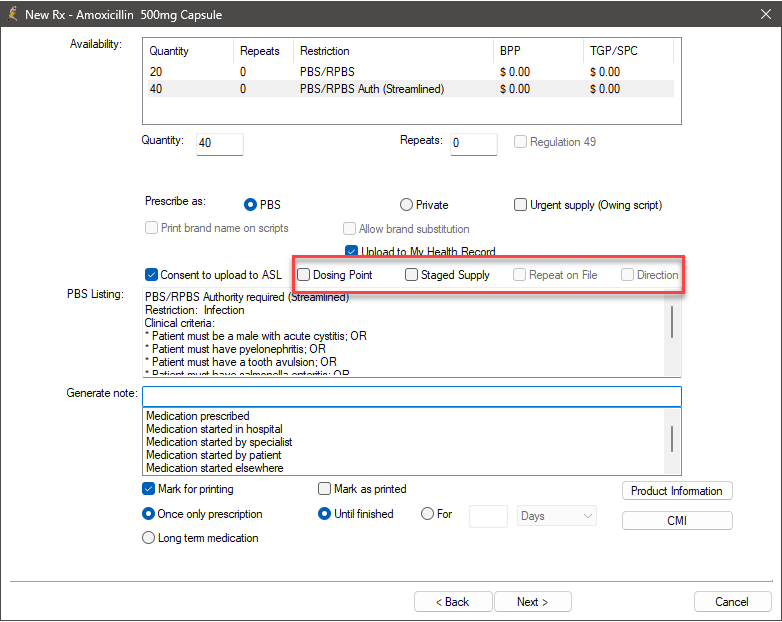The height and width of the screenshot is (622, 782).
Task: Click the pyelonephritis clinical criteria line
Action: [235, 349]
